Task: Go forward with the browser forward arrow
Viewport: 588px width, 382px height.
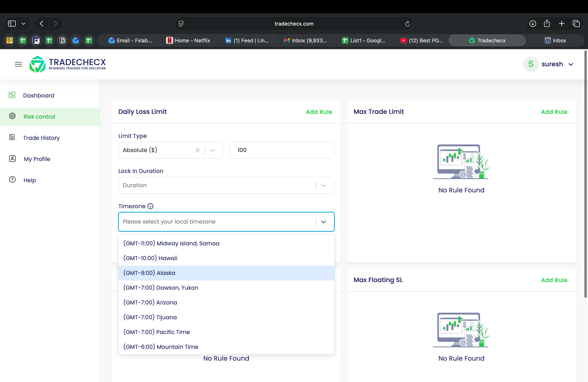Action: click(56, 24)
